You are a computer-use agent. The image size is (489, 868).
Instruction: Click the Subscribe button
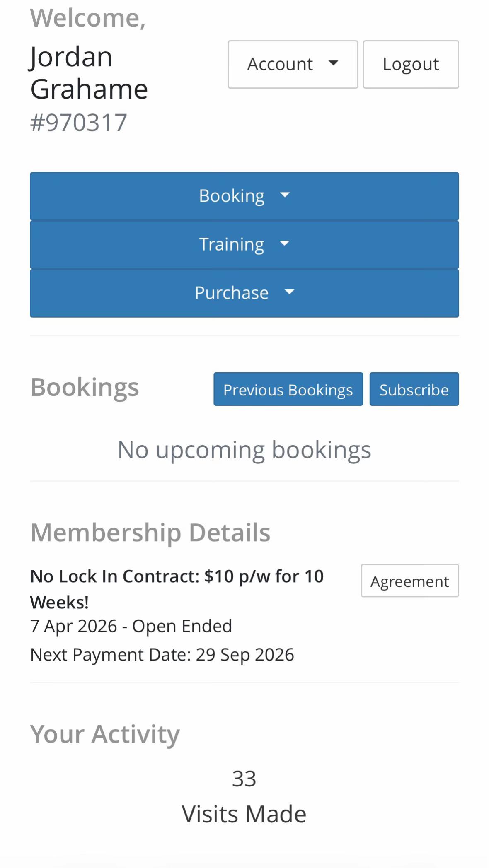pyautogui.click(x=414, y=389)
